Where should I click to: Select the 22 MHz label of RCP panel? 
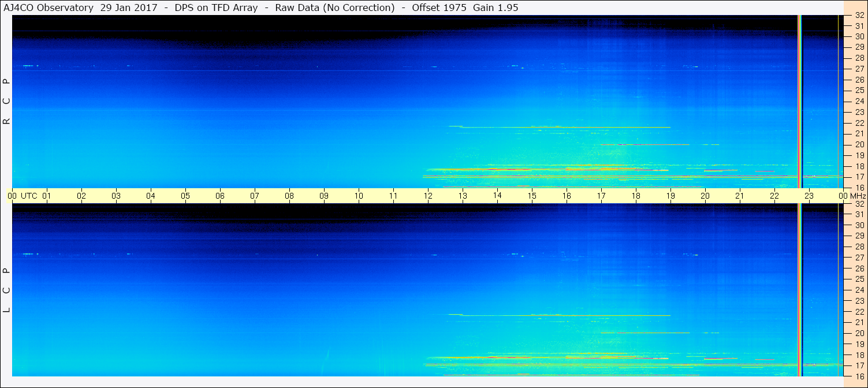(x=859, y=123)
